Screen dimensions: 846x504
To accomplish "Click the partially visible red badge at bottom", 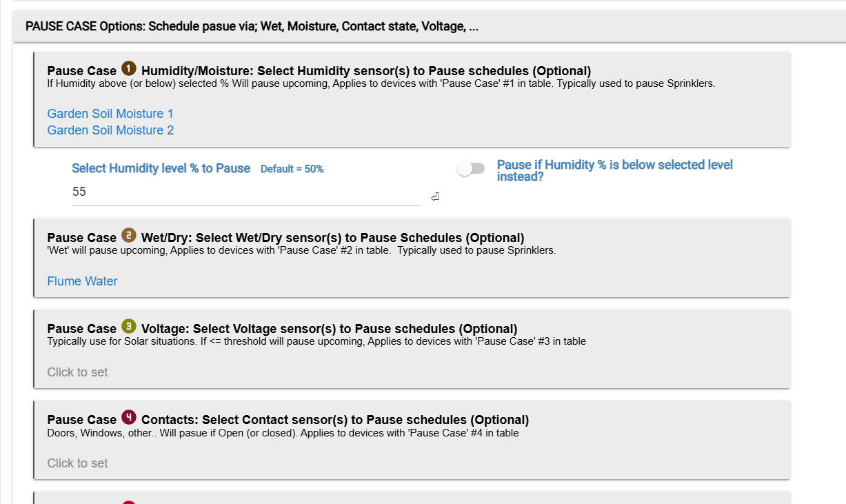I will (x=129, y=502).
